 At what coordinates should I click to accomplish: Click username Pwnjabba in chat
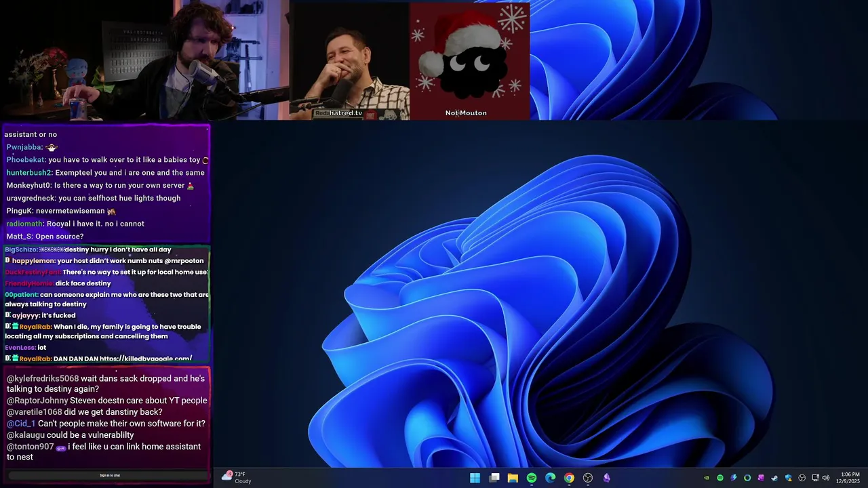[24, 147]
